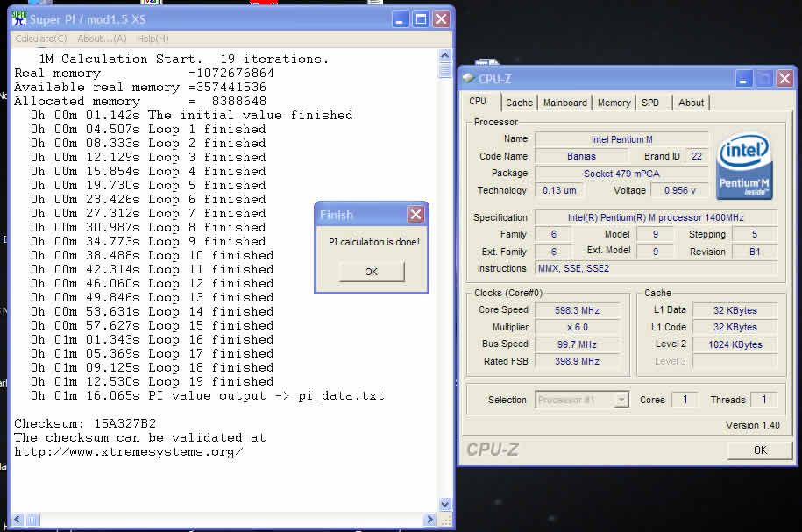Viewport: 802px width, 532px height.
Task: Maximize the Super PI window
Action: point(421,19)
